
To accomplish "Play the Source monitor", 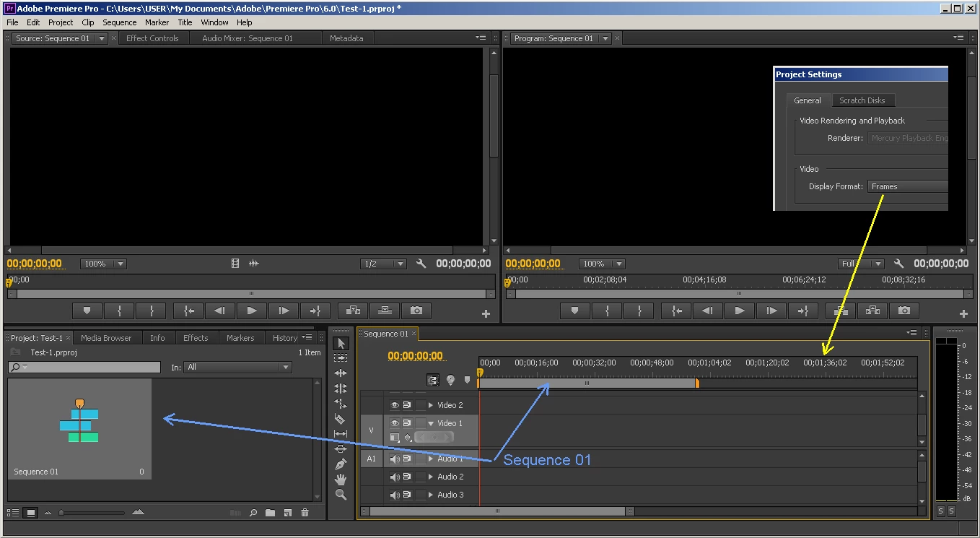I will [252, 311].
